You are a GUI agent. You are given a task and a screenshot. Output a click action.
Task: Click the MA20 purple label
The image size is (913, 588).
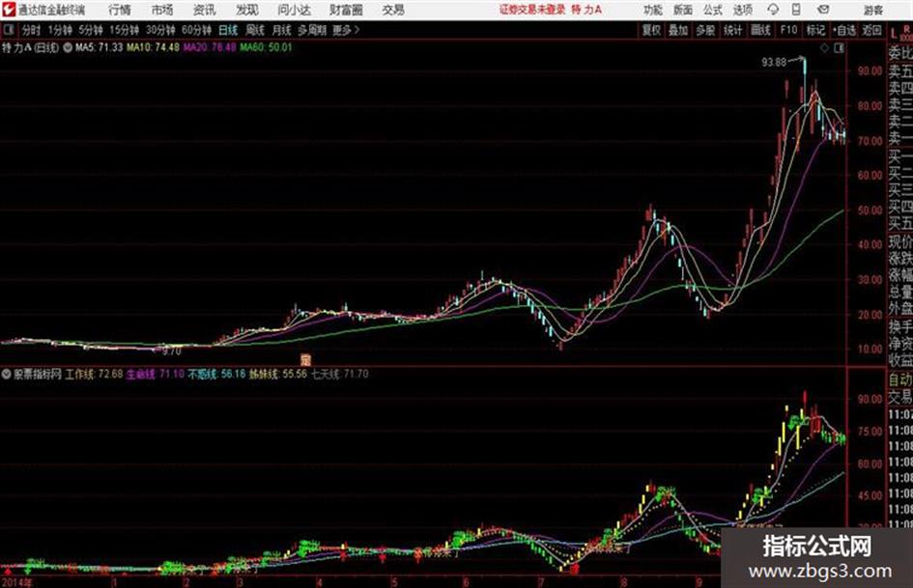(x=210, y=47)
